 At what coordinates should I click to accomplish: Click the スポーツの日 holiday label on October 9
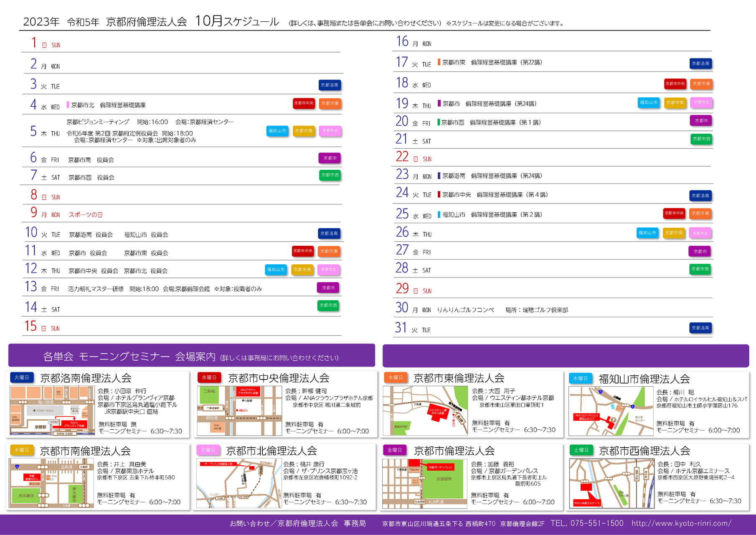pos(86,215)
